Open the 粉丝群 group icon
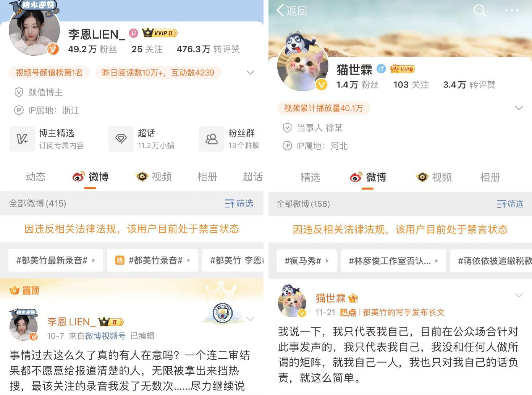Viewport: 532px width, 395px height. [x=212, y=139]
